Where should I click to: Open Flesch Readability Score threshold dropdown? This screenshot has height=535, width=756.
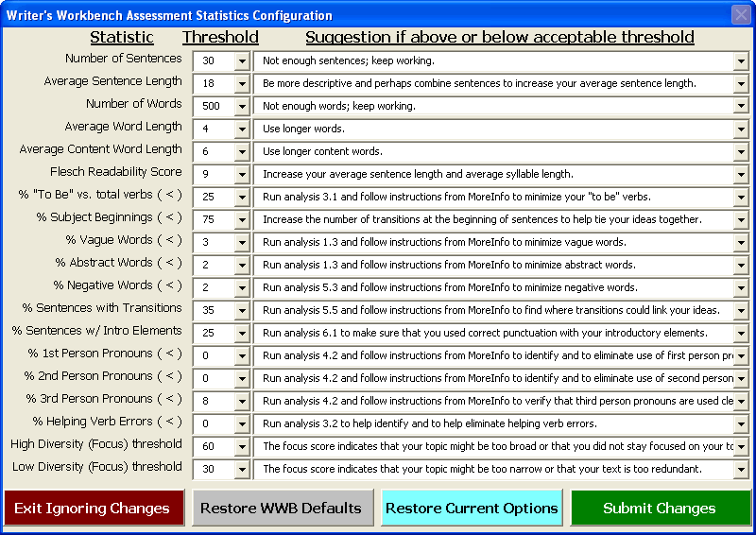point(242,174)
